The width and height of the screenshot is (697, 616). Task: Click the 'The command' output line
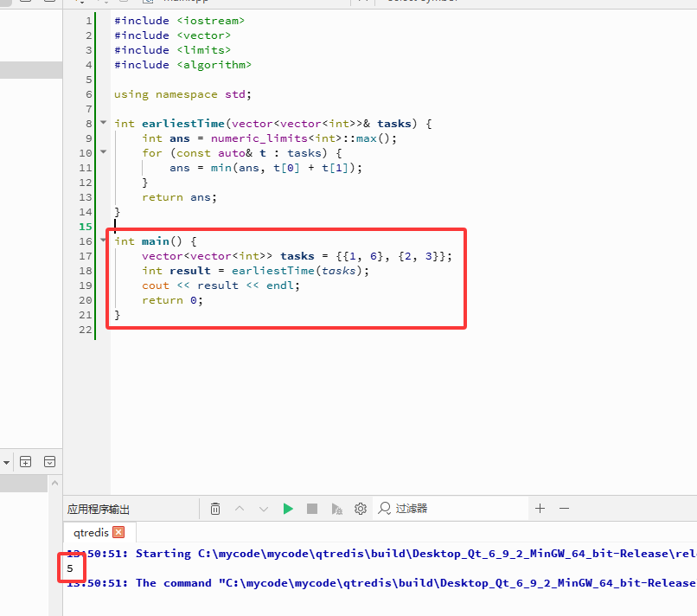381,583
